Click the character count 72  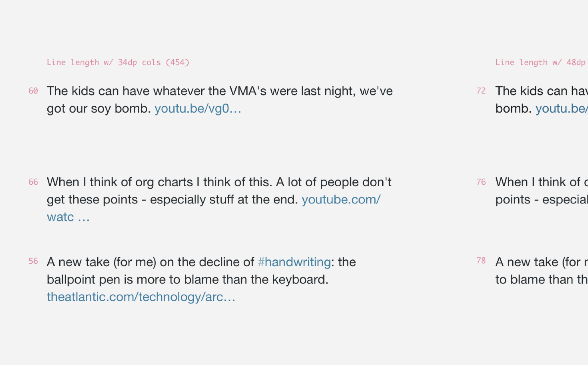481,91
